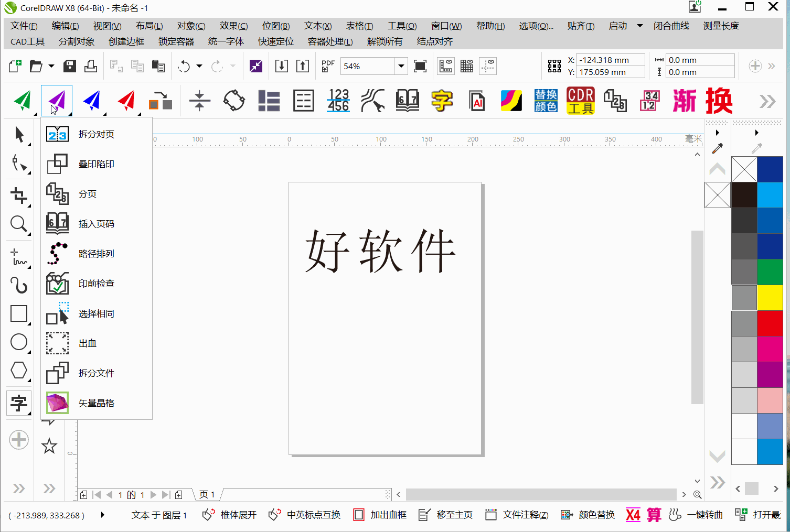Viewport: 790px width, 532px height.
Task: Open the zoom level 54% dropdown
Action: coord(401,66)
